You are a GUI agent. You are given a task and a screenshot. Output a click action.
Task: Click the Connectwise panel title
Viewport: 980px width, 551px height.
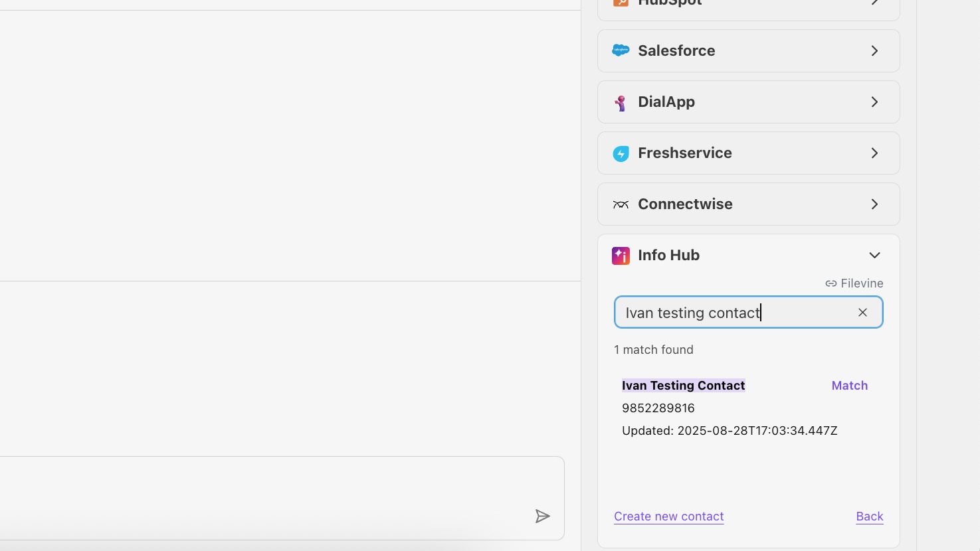685,204
